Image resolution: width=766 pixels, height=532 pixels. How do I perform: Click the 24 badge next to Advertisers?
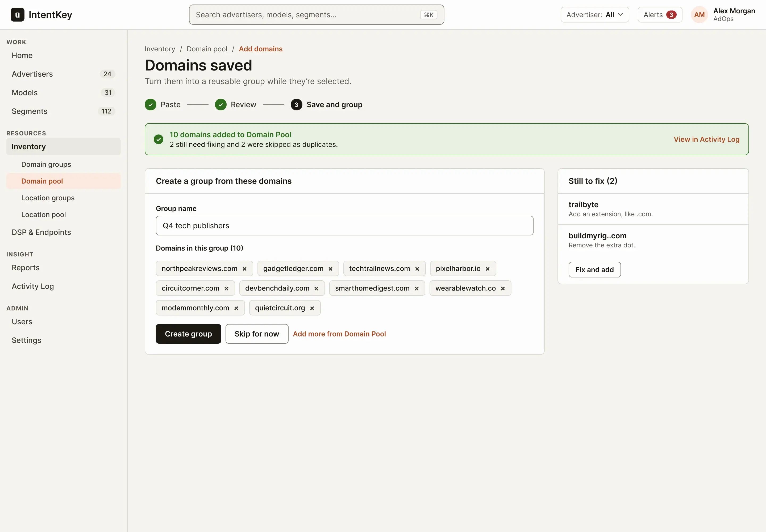107,74
